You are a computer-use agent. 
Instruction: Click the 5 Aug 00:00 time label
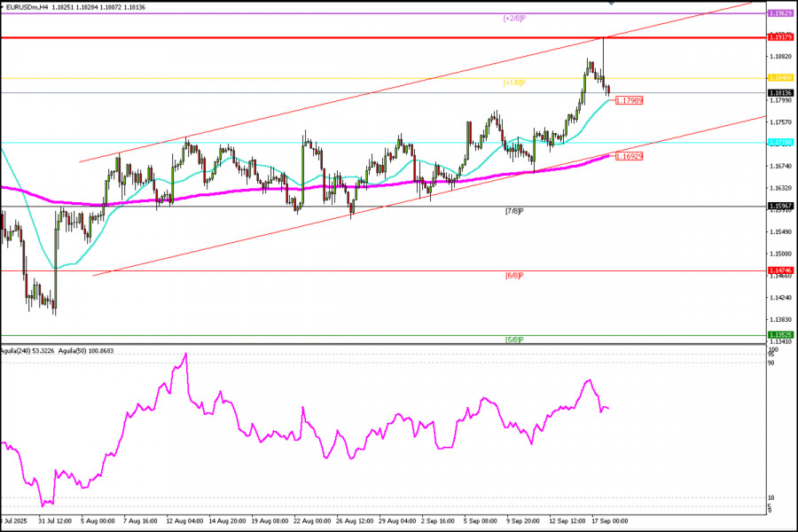click(98, 521)
